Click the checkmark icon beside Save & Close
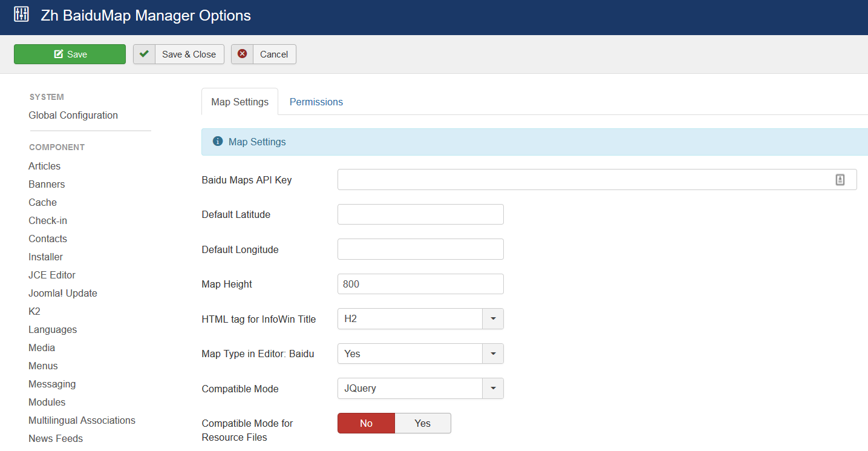This screenshot has width=868, height=451. coord(144,54)
